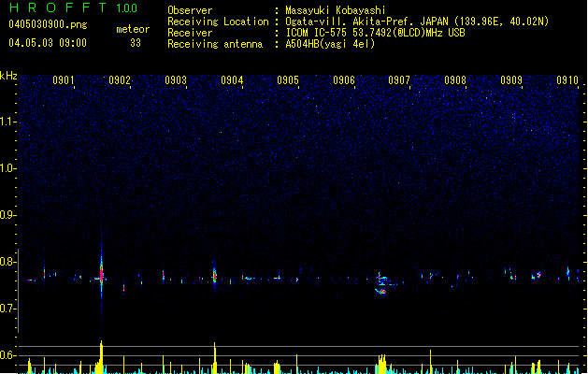Click the kHz axis unit label

point(8,76)
